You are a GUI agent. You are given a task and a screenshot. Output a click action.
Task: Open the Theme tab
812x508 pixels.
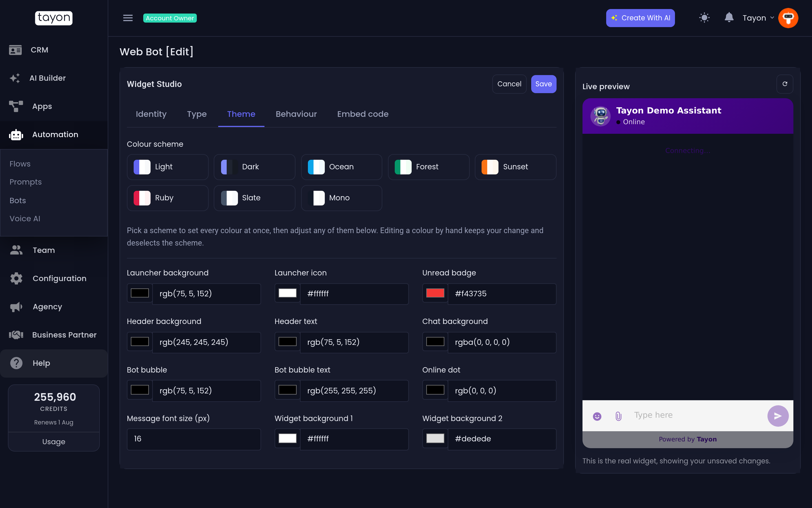pyautogui.click(x=241, y=114)
